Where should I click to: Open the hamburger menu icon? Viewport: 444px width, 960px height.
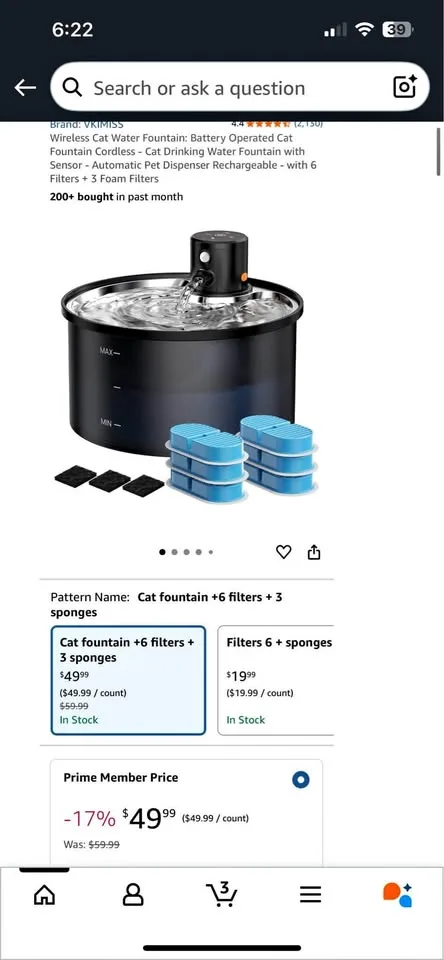click(x=310, y=895)
